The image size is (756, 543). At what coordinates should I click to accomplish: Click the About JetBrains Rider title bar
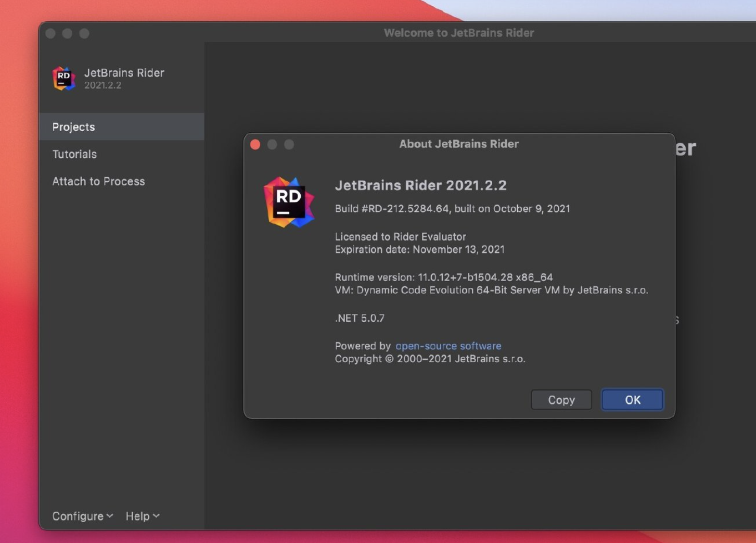[458, 144]
